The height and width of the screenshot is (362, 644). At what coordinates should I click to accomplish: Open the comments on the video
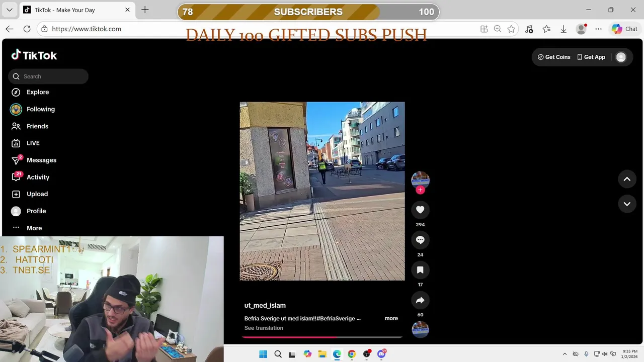click(420, 240)
